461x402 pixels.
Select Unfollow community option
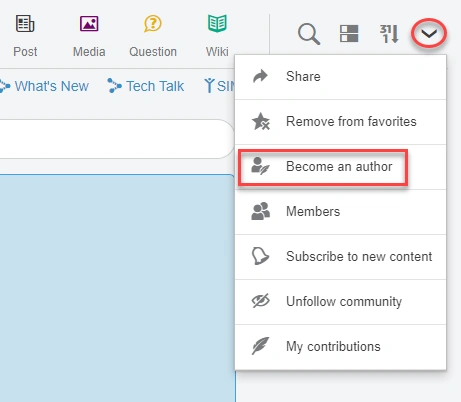341,302
